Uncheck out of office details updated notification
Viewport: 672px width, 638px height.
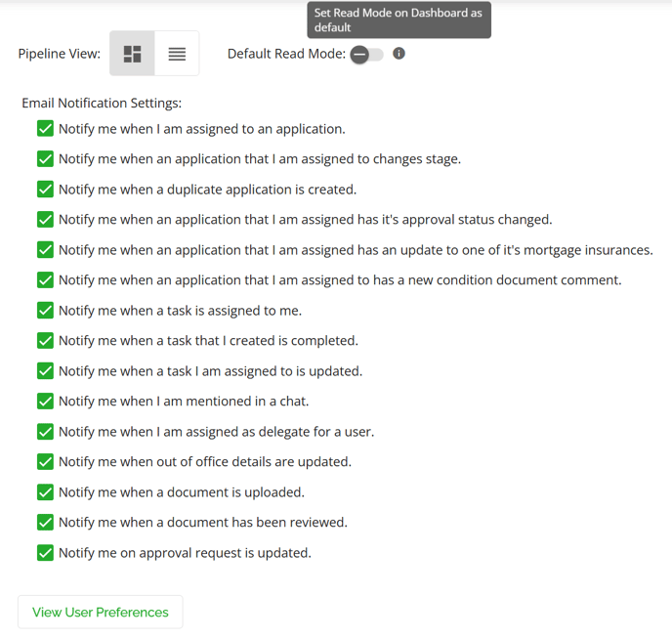click(46, 462)
